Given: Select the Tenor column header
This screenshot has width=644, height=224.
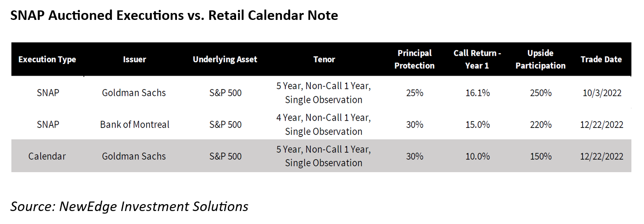Looking at the screenshot, I should pyautogui.click(x=324, y=60).
